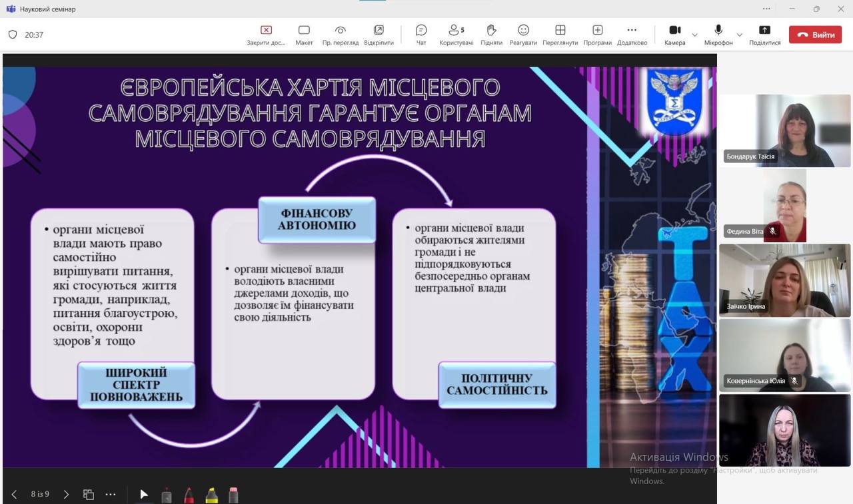Toggle the Камера on or off

point(674,35)
